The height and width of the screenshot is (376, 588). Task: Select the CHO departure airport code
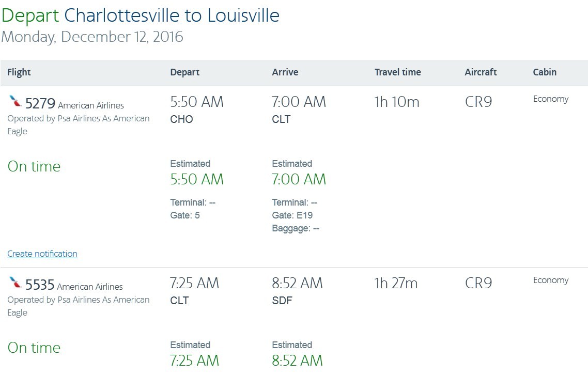point(181,119)
